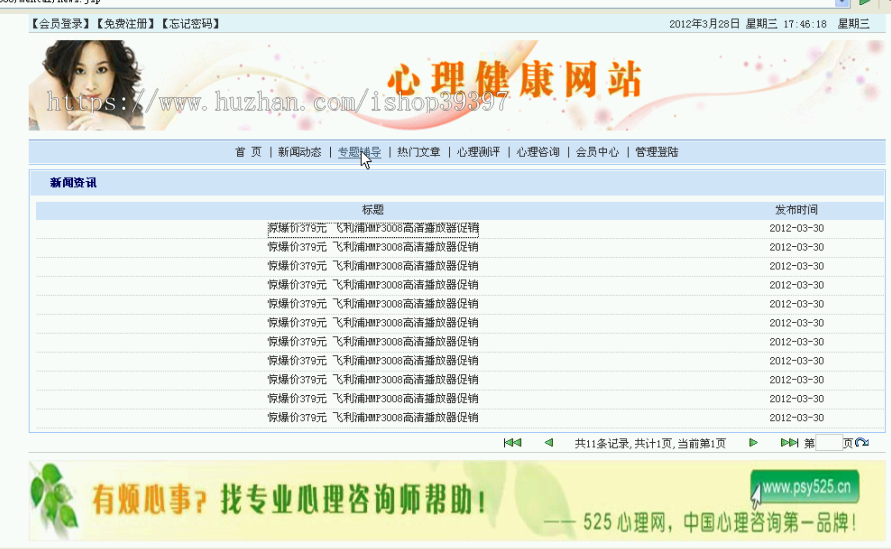Image resolution: width=891 pixels, height=549 pixels.
Task: Open the 忘记密码 forgot password link
Action: [x=190, y=23]
